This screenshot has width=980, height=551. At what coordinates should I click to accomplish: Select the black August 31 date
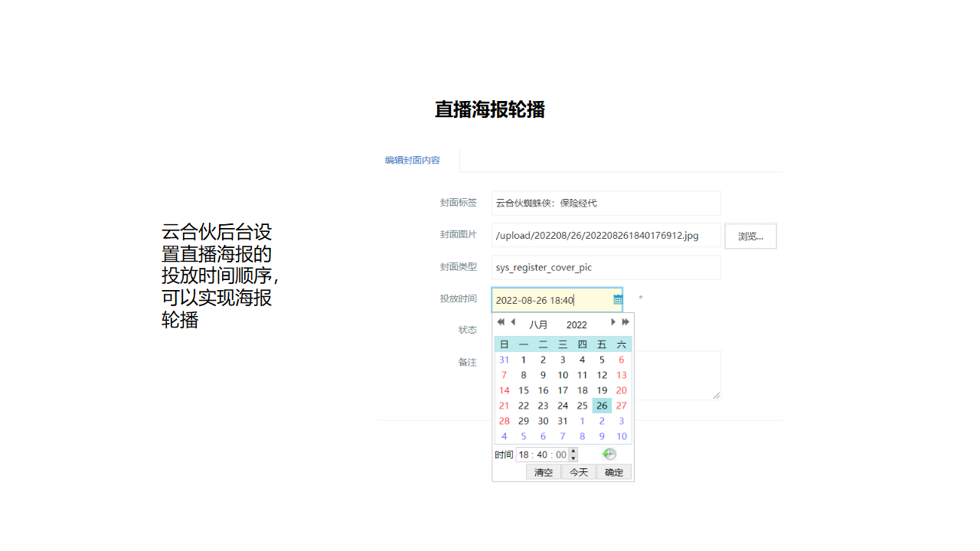click(563, 421)
